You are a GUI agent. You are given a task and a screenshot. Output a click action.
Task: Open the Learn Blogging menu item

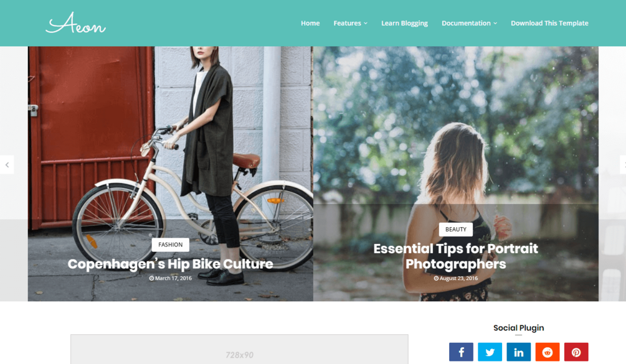point(404,23)
